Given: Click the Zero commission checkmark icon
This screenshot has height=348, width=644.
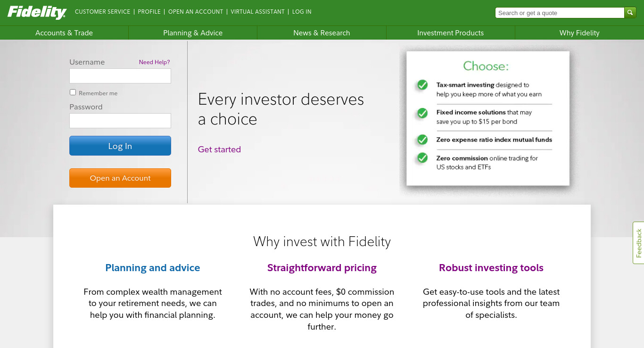Looking at the screenshot, I should click(422, 158).
